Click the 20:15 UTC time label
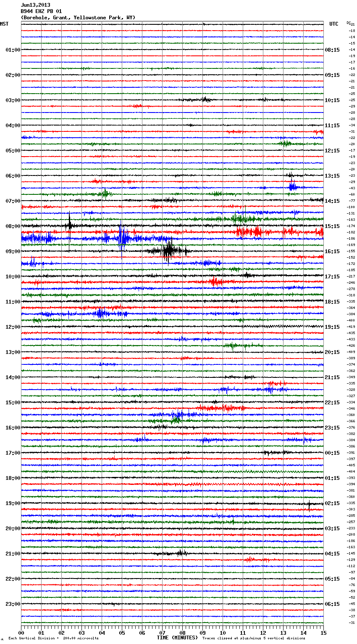The image size is (357, 644). click(x=332, y=352)
